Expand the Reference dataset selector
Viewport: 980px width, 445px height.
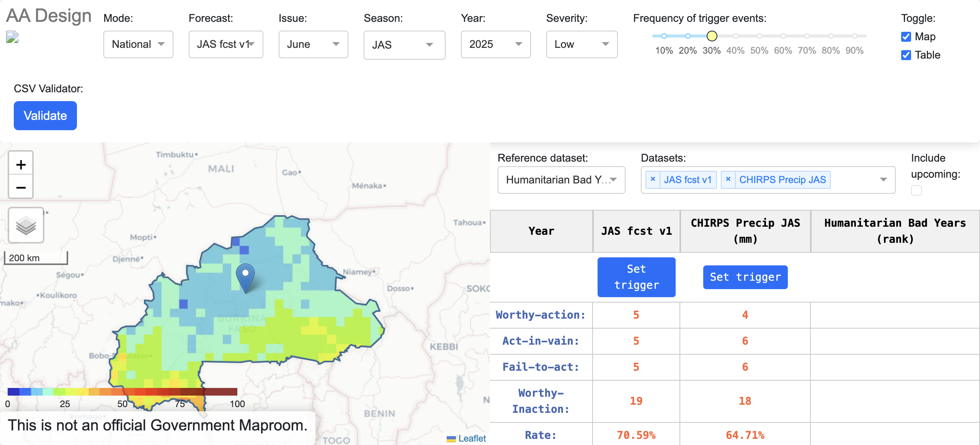(561, 180)
